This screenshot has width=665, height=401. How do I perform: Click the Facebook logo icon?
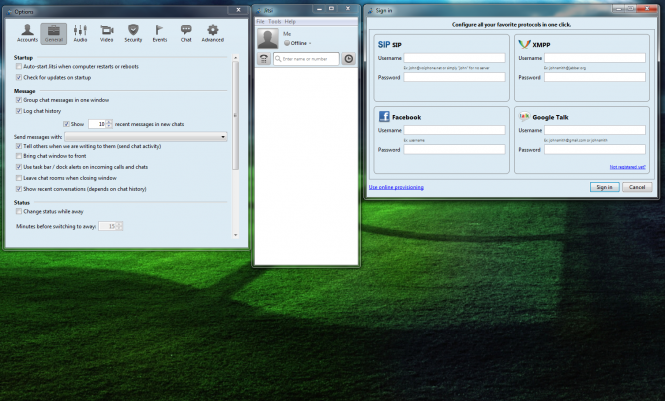[384, 116]
